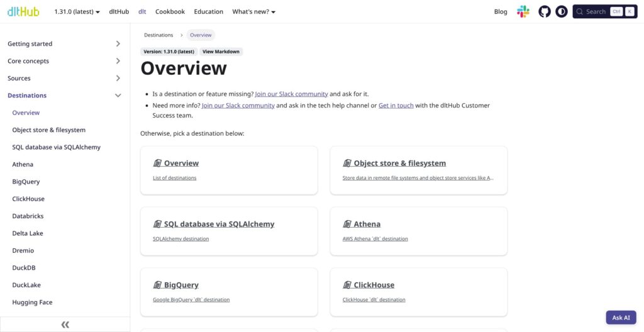Open the What's new? dropdown
The width and height of the screenshot is (644, 332).
[x=254, y=11]
